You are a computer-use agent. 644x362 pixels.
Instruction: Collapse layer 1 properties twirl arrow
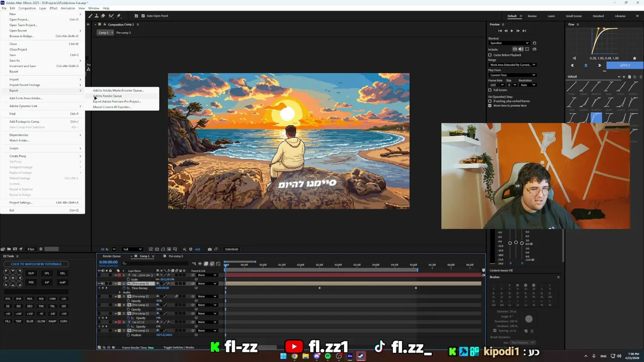coord(116,275)
